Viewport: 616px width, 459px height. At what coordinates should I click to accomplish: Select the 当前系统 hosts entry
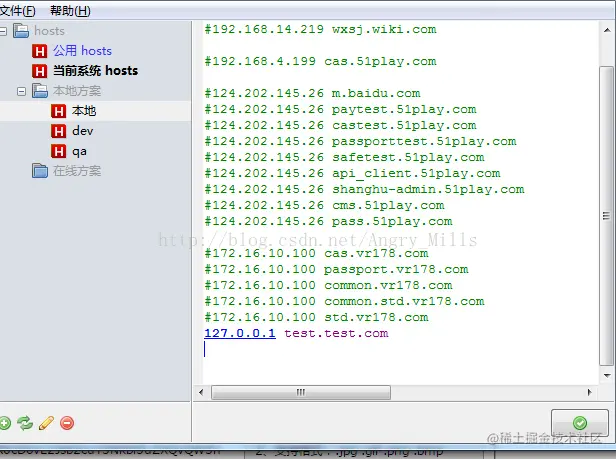tap(95, 71)
